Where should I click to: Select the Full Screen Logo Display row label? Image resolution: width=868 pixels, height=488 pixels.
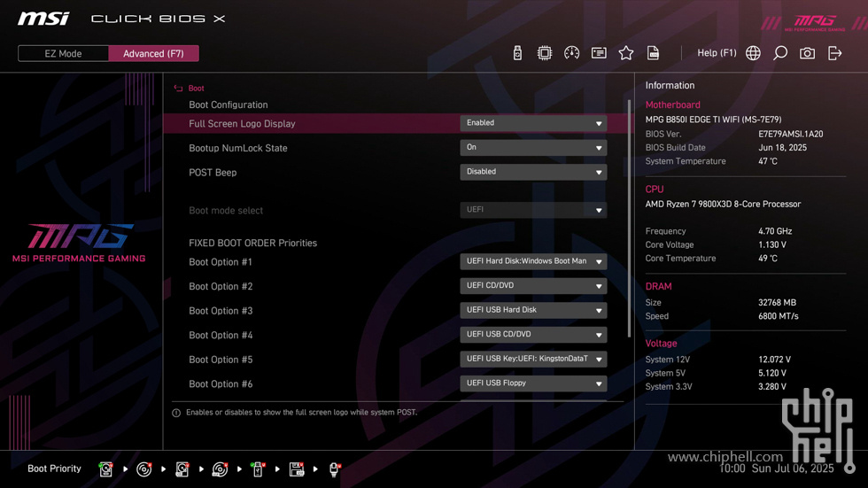click(242, 123)
